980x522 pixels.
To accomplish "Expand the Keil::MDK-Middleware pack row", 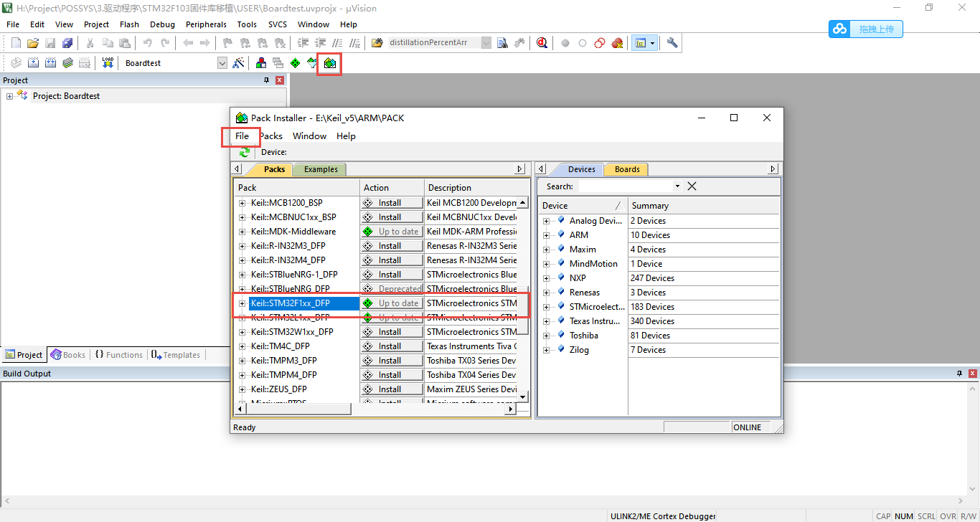I will [242, 232].
